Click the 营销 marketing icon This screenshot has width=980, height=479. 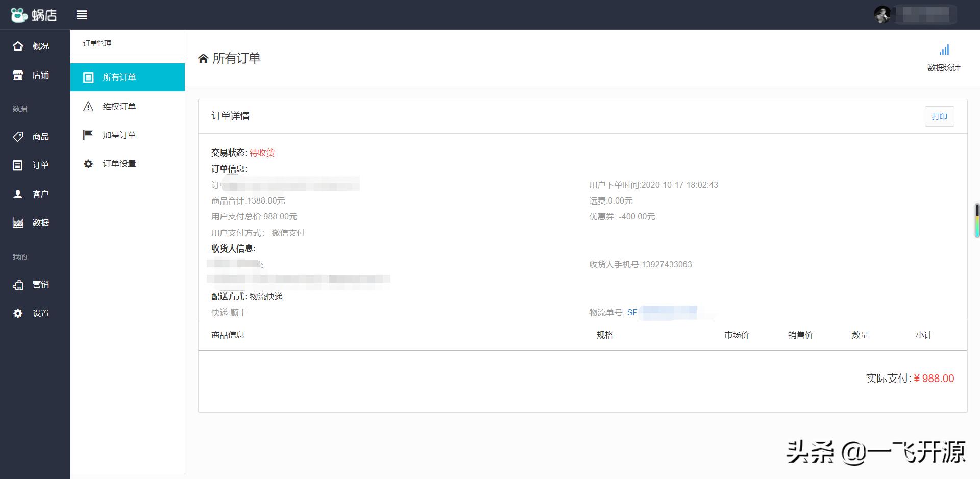18,284
